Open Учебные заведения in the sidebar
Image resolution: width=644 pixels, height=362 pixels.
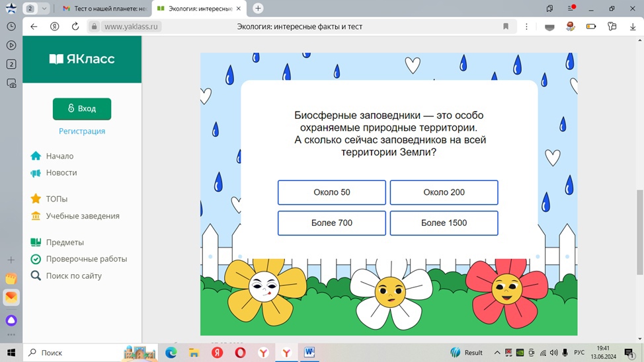click(83, 216)
